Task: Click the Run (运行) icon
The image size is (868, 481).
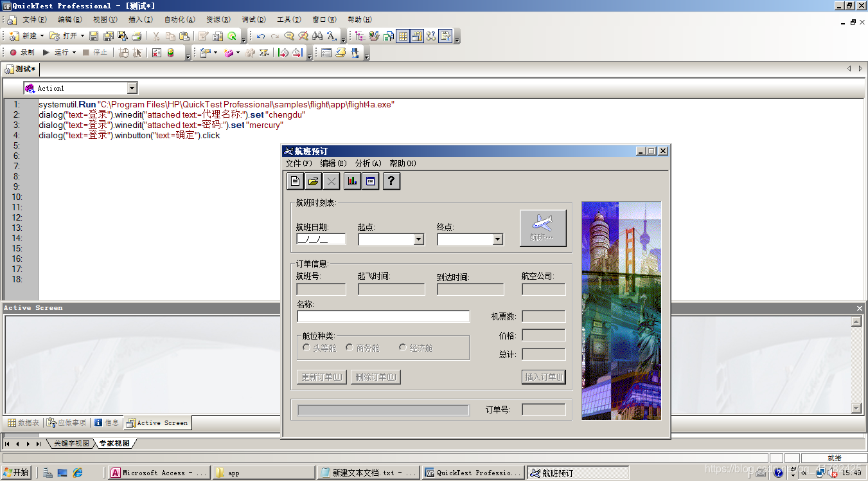Action: coord(46,52)
